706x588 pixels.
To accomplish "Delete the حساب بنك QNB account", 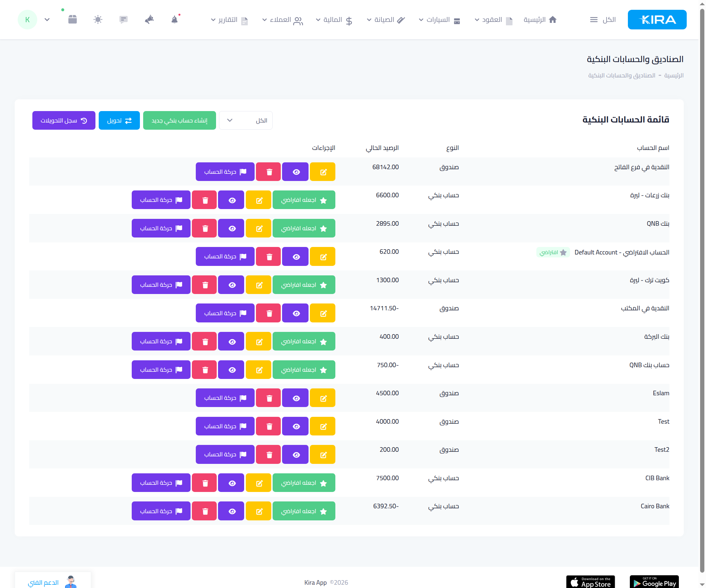I will coord(204,369).
